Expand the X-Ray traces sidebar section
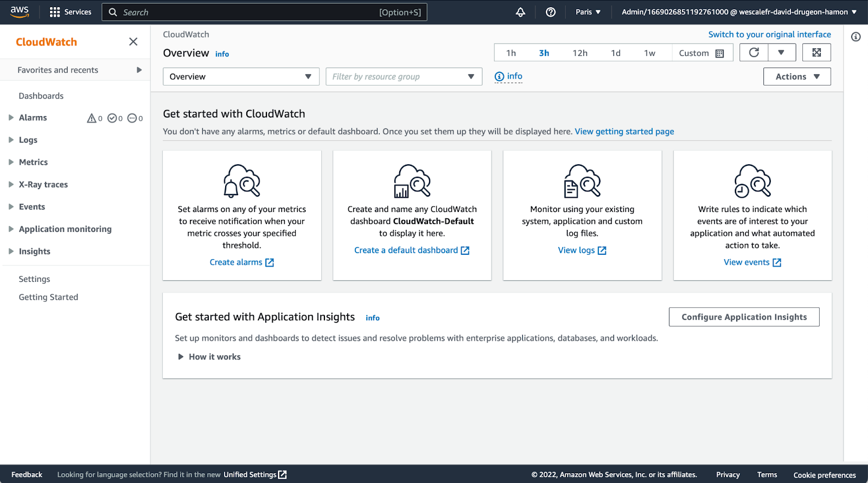 tap(11, 184)
